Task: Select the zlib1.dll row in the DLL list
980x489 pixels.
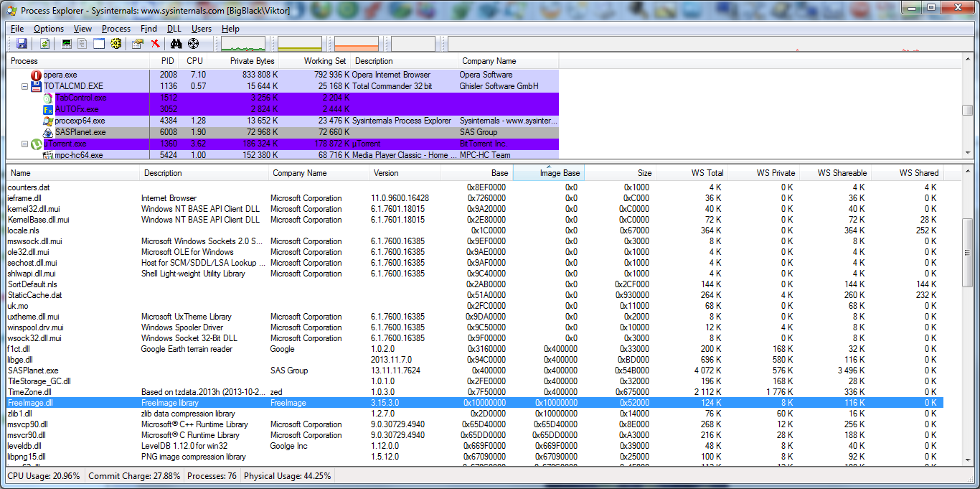Action: [20, 414]
